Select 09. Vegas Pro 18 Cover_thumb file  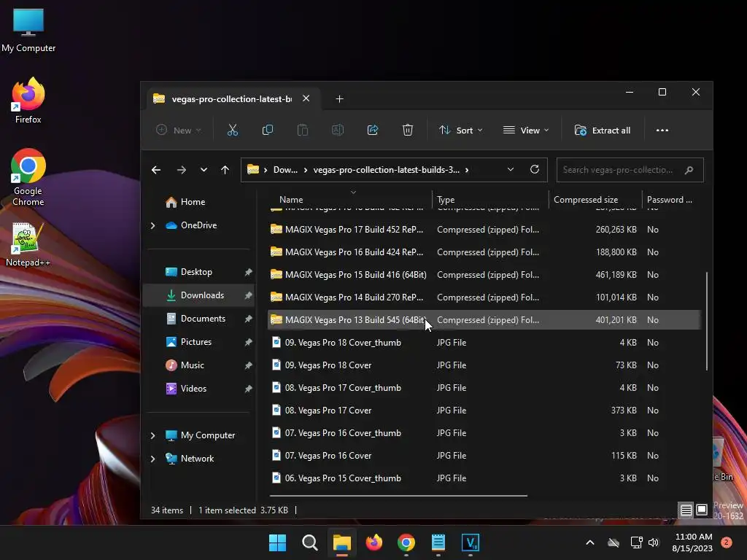tap(484, 343)
